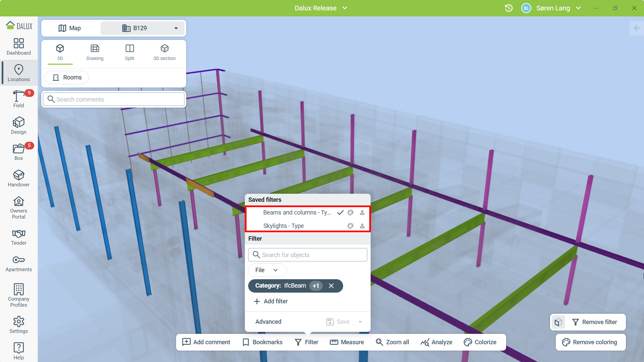Open the Map view
644x362 pixels.
click(70, 28)
